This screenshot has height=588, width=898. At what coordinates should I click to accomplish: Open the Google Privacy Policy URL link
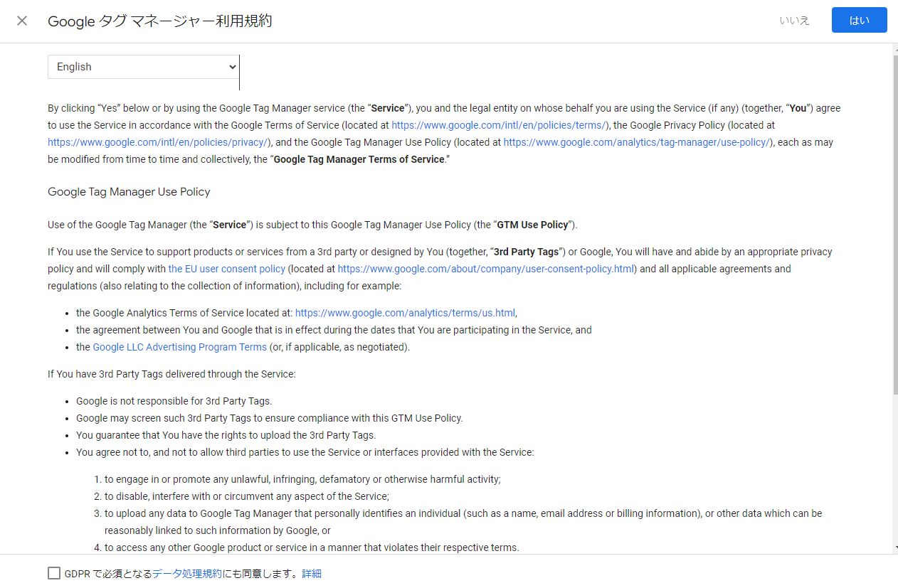point(159,142)
